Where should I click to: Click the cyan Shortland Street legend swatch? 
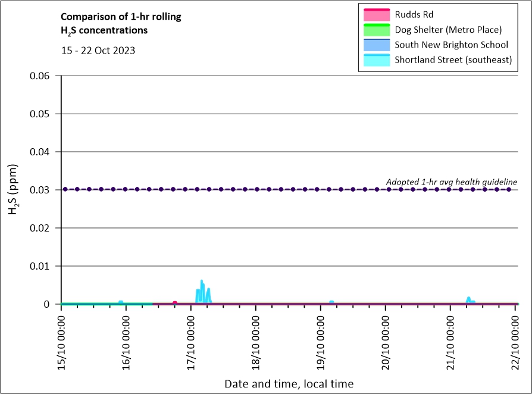tap(375, 60)
